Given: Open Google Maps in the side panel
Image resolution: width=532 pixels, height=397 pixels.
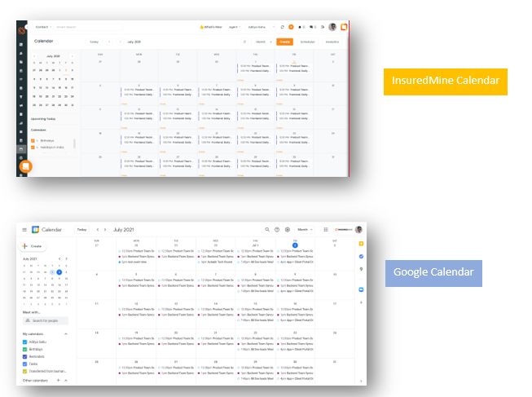Looking at the screenshot, I should pos(361,269).
